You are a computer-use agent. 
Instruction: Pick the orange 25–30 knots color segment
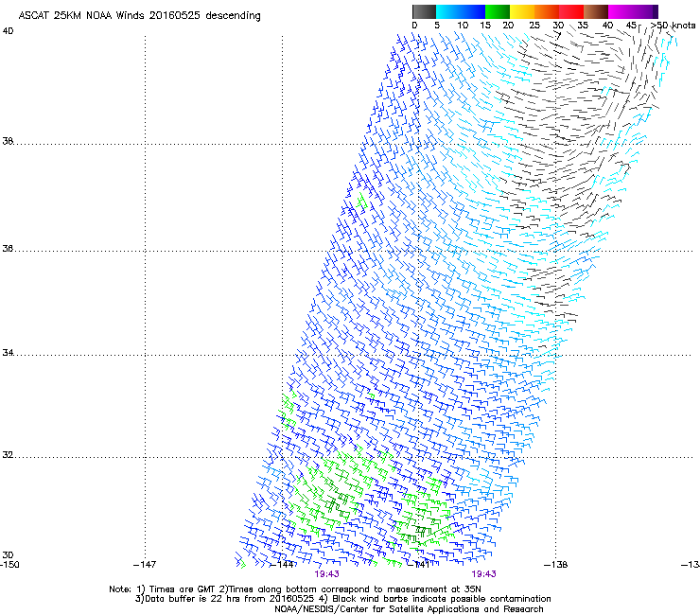coord(547,12)
